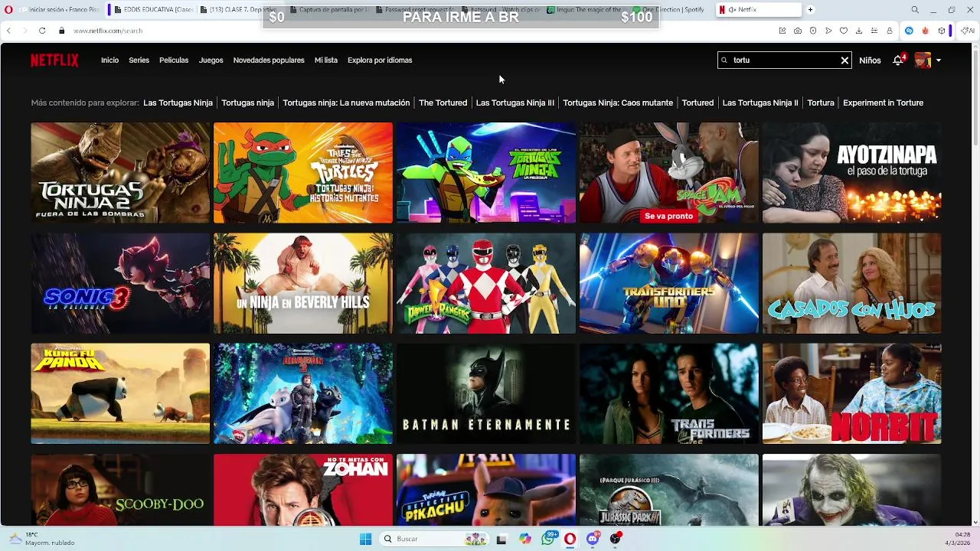Open the Juegos section
The image size is (980, 551).
[211, 60]
